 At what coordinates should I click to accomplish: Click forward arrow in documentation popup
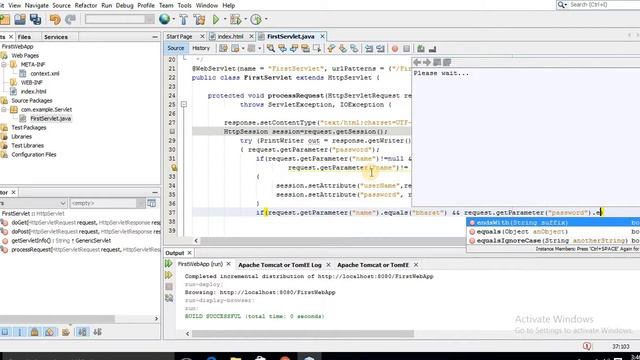click(427, 62)
